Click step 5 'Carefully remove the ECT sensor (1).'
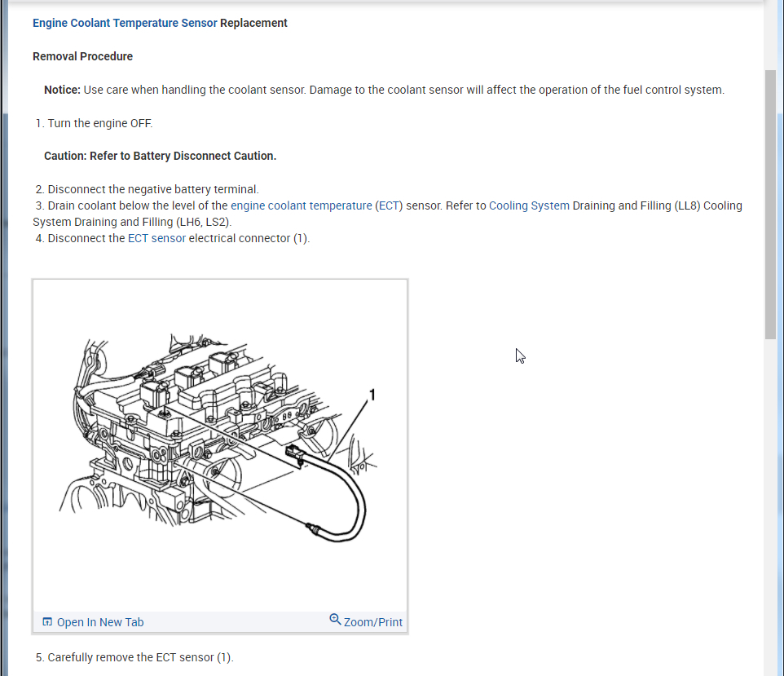 [134, 657]
